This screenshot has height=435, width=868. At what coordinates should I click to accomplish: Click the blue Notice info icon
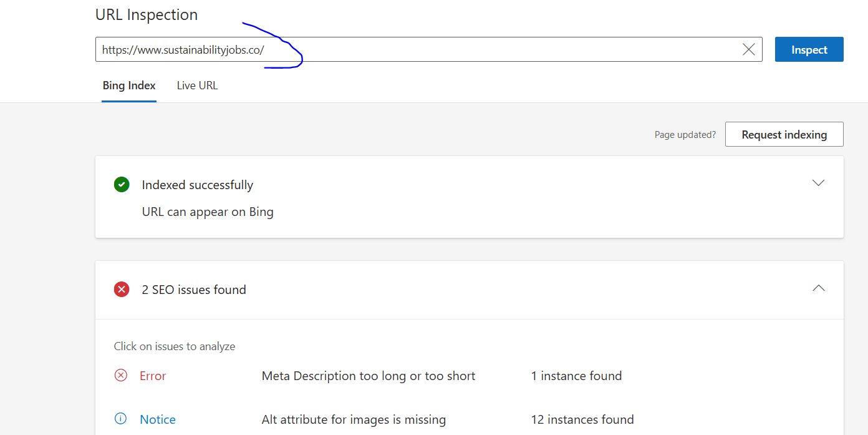click(120, 419)
